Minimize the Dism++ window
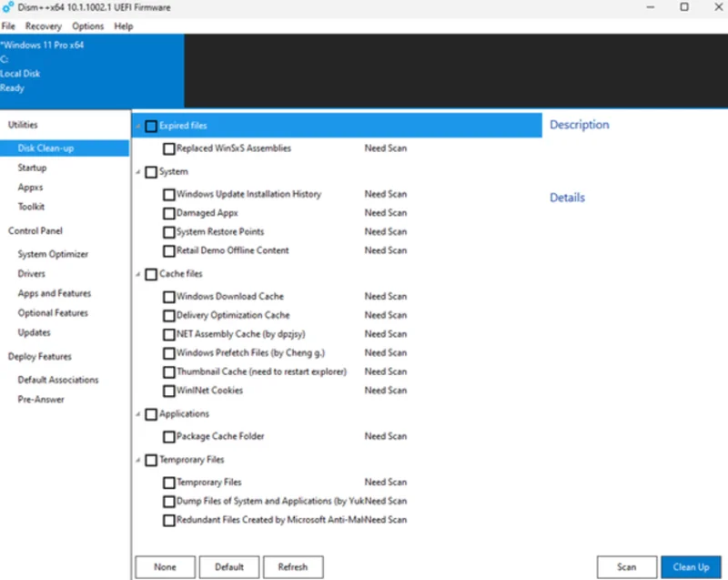The height and width of the screenshot is (580, 728). point(651,7)
